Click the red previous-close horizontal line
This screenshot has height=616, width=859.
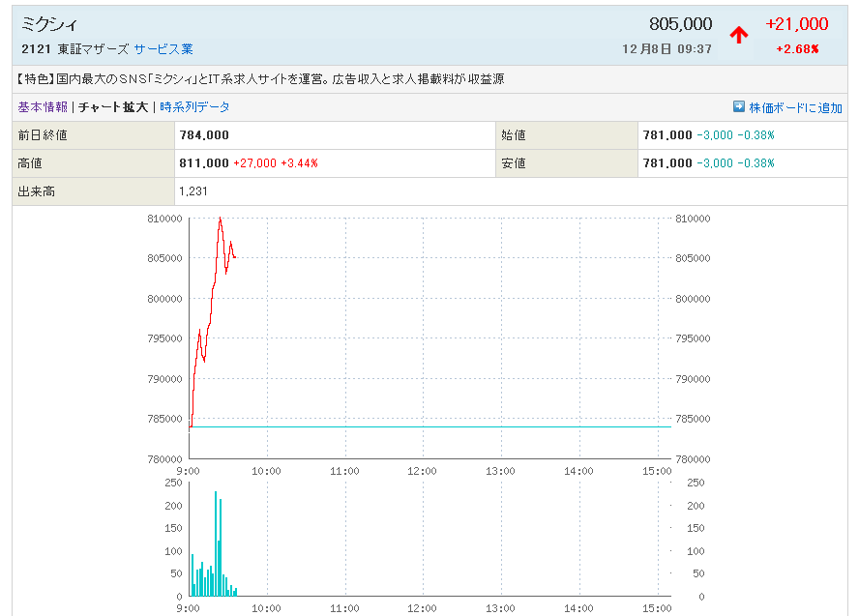coord(435,426)
